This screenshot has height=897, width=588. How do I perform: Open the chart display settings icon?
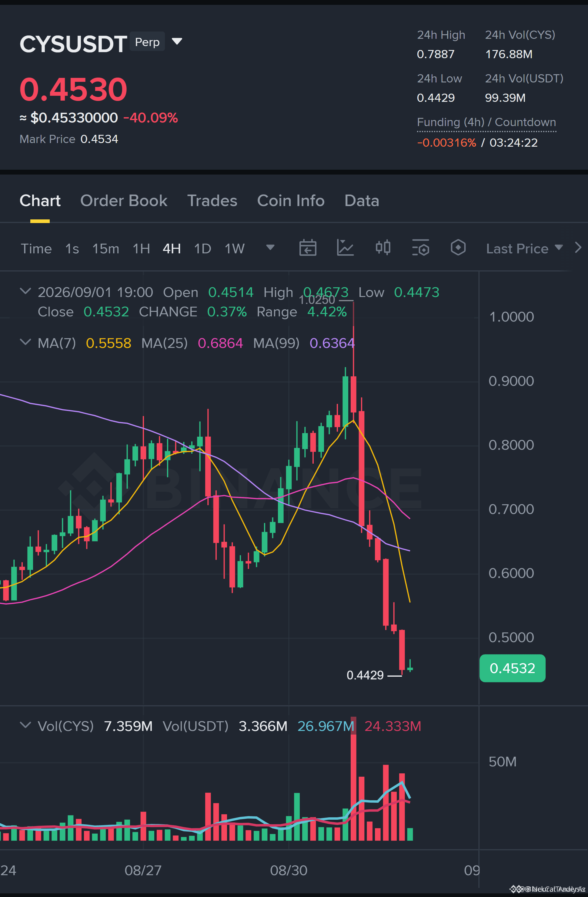point(421,248)
